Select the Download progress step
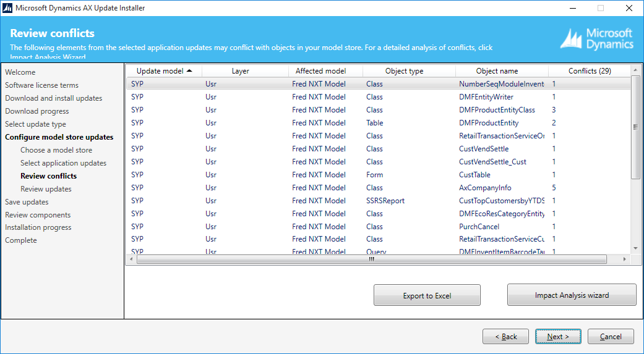Image resolution: width=644 pixels, height=354 pixels. (37, 111)
